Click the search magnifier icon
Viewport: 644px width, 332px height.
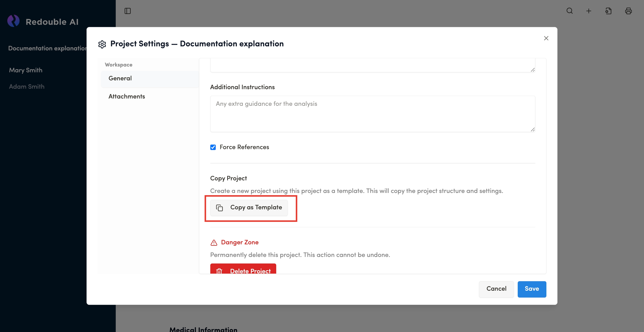[570, 11]
